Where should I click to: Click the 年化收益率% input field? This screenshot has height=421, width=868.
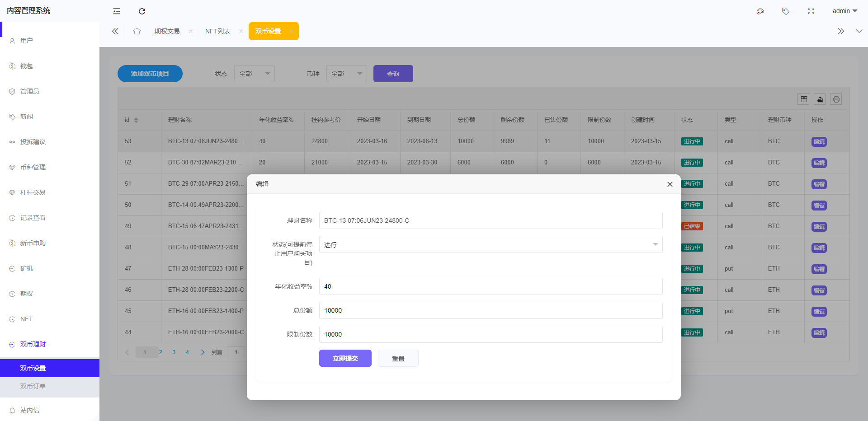(x=491, y=286)
